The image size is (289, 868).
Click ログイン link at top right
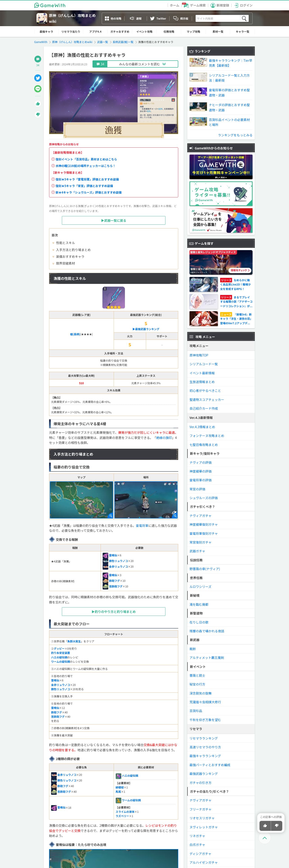[x=243, y=5]
